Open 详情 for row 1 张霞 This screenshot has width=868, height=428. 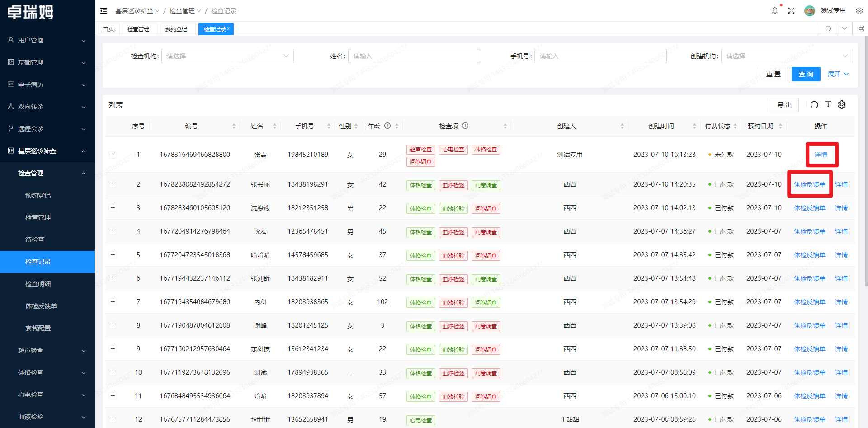coord(821,155)
